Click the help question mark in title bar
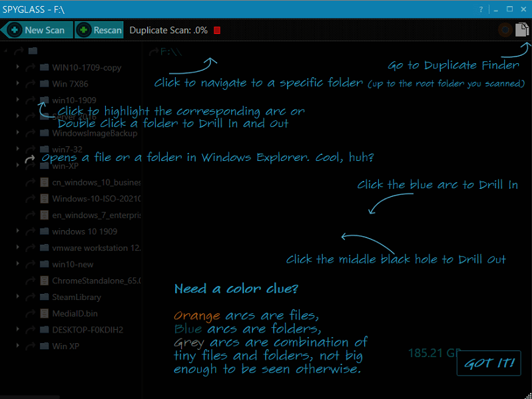Viewport: 532px width, 399px height. 481,9
